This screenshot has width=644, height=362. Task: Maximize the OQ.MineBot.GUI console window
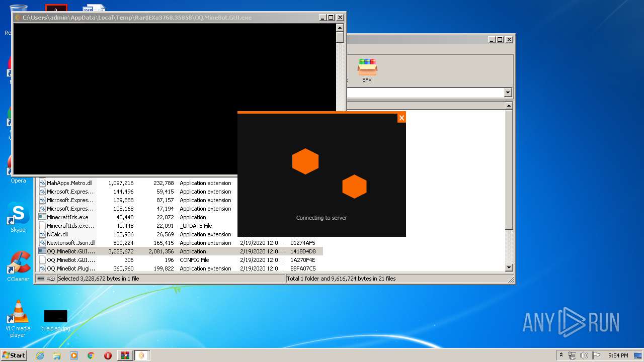pyautogui.click(x=331, y=18)
